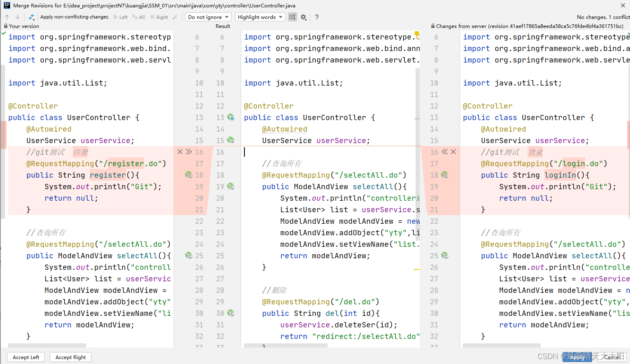The width and height of the screenshot is (630, 364).
Task: Click '/del.do' mapping line in Result pane
Action: [321, 301]
